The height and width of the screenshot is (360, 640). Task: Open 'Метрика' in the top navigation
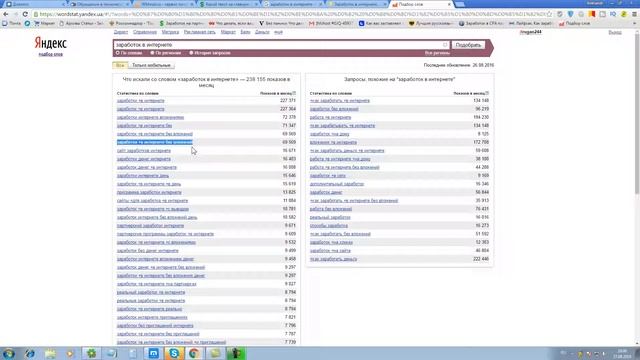(x=170, y=32)
